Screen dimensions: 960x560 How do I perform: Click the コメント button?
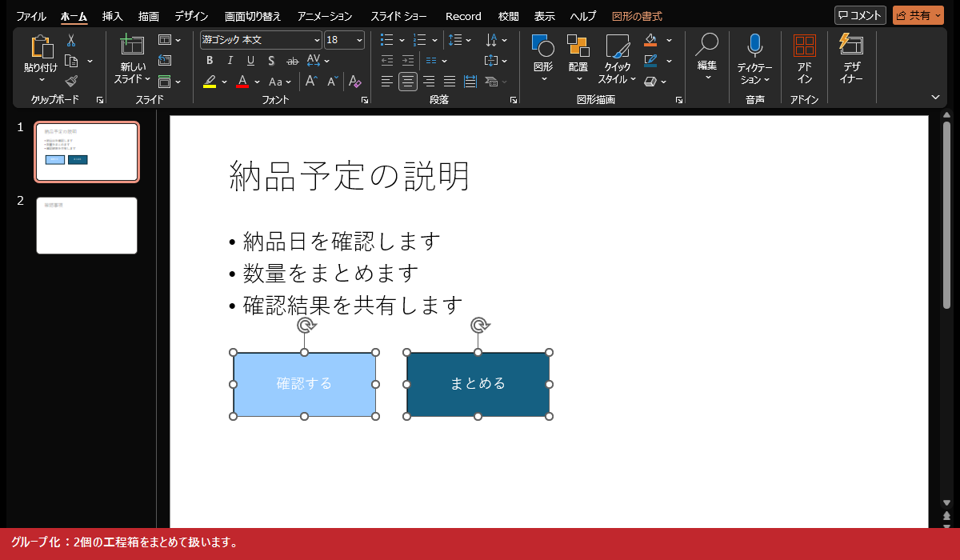[x=860, y=15]
